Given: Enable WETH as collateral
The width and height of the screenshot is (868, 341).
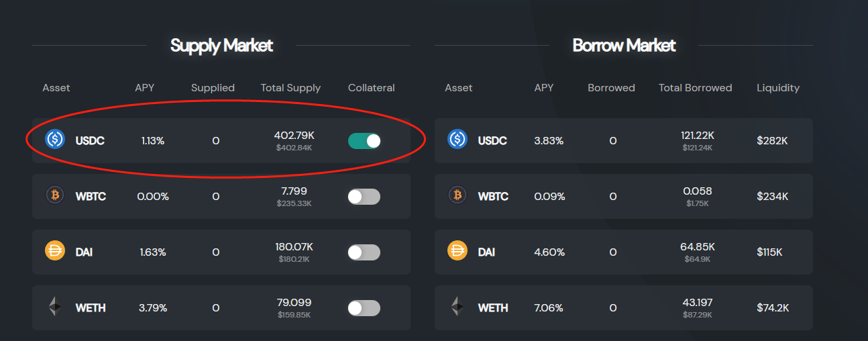Looking at the screenshot, I should tap(364, 307).
